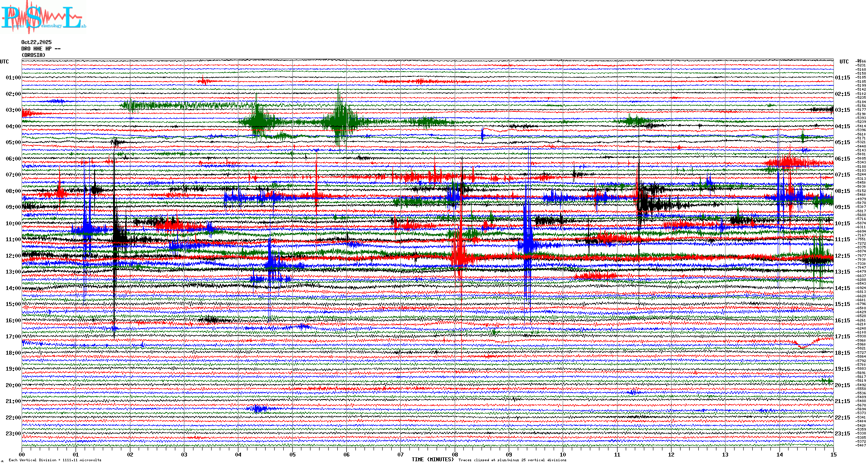The width and height of the screenshot is (868, 466).
Task: Click the Oct22,2025 date label
Action: point(36,42)
